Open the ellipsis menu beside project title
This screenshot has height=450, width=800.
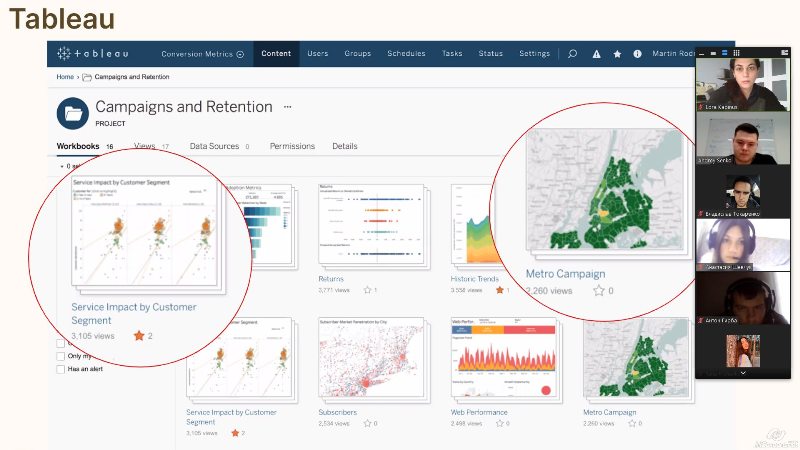click(288, 107)
